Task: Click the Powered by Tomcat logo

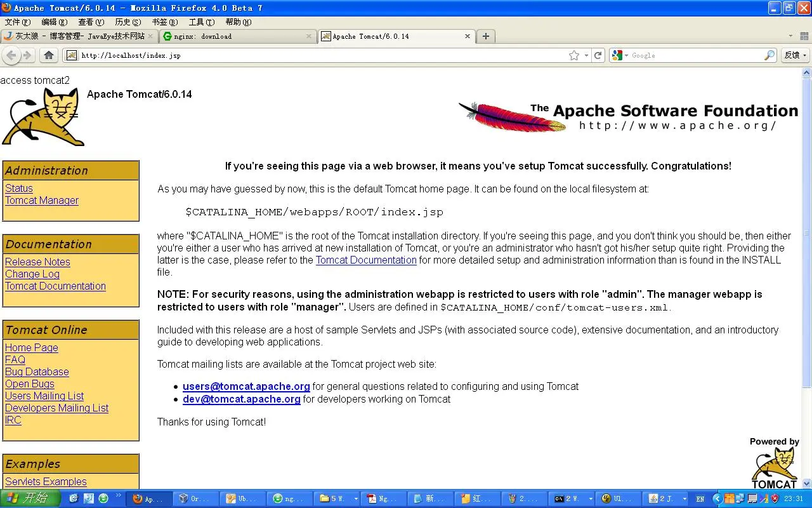Action: pos(774,464)
